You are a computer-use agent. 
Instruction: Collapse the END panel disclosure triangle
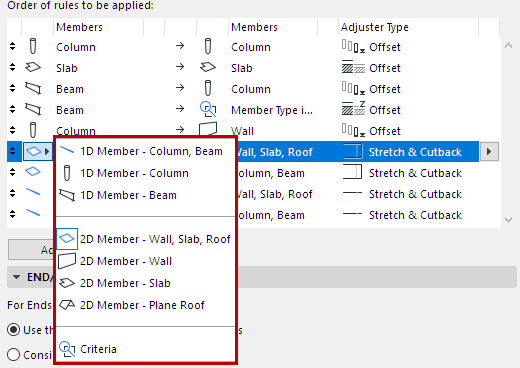[16, 277]
